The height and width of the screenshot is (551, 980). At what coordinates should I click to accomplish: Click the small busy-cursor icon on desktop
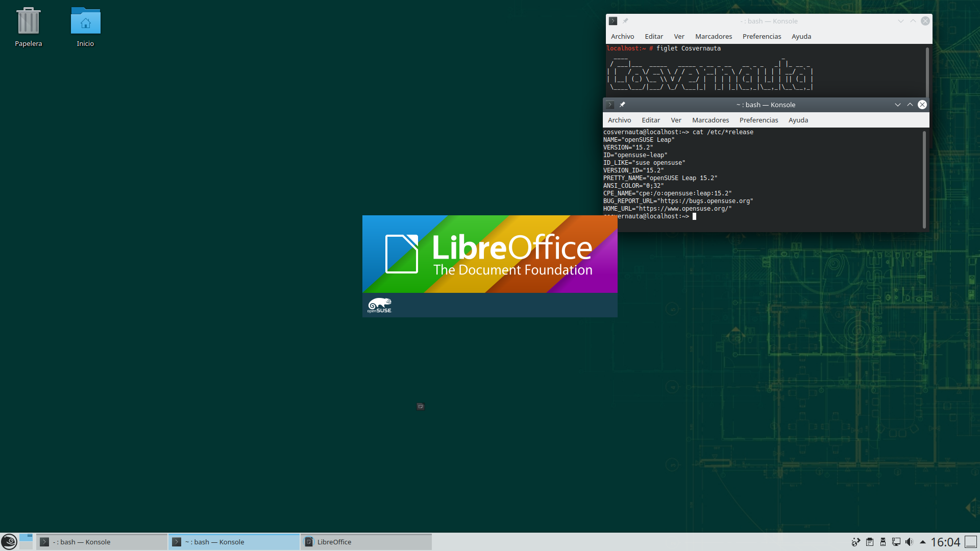(x=421, y=407)
